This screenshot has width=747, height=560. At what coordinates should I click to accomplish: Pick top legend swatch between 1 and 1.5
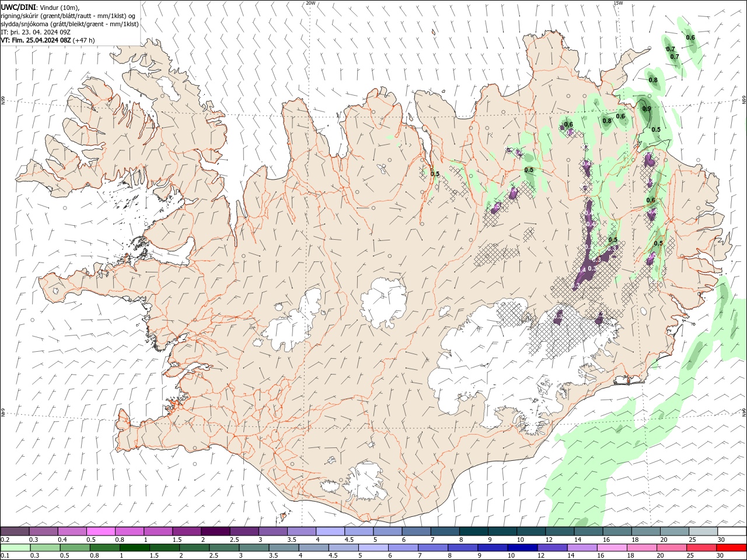pyautogui.click(x=158, y=531)
